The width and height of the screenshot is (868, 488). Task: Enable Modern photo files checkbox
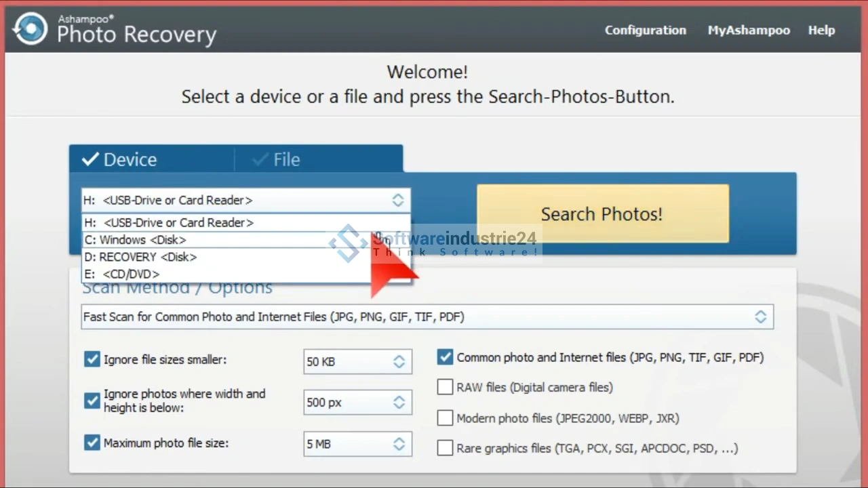point(445,418)
